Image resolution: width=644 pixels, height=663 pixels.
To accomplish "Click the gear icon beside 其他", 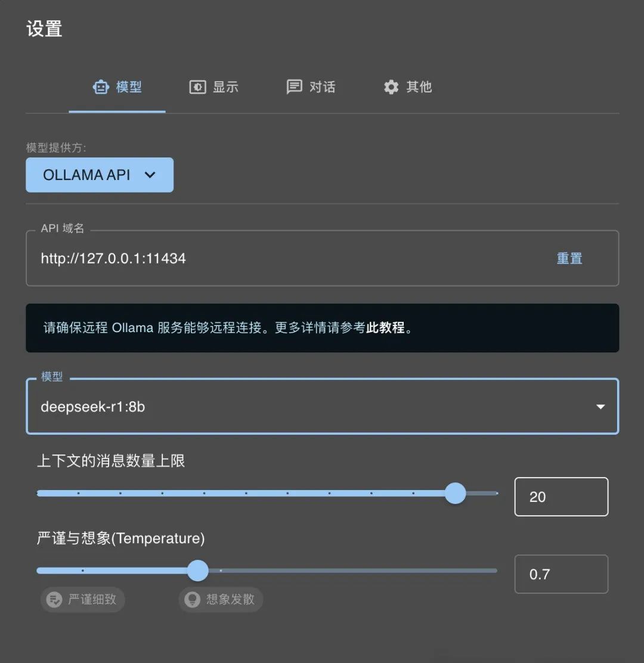I will (391, 86).
